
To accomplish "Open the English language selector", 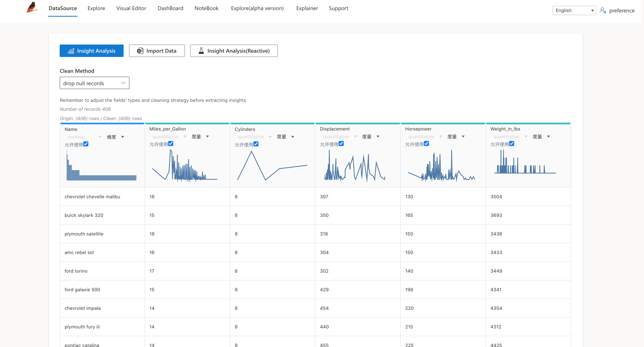I will pyautogui.click(x=574, y=10).
